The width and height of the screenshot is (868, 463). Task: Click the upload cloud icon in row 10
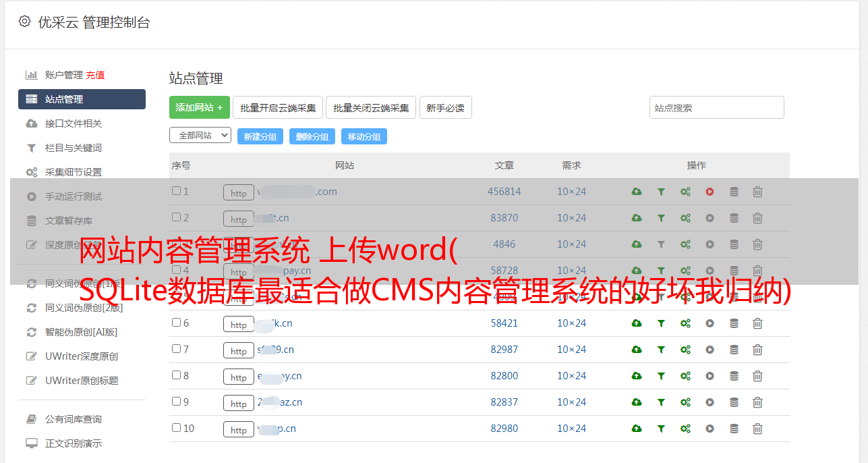pyautogui.click(x=637, y=429)
